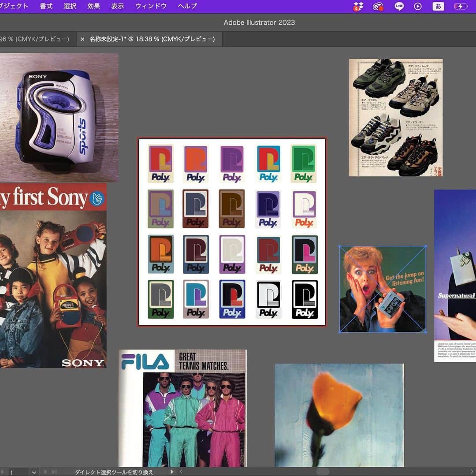
Task: Click the blue-framed Poly logo with red P accent
Action: click(x=232, y=299)
